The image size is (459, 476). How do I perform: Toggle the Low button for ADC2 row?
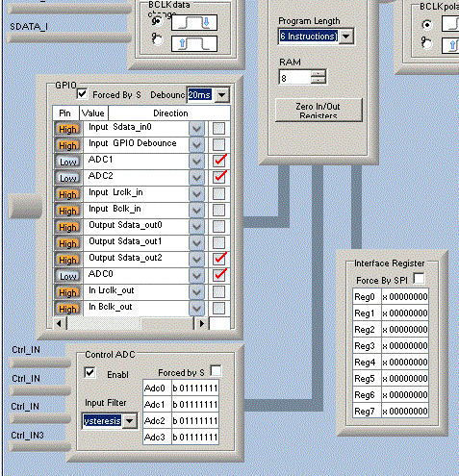pyautogui.click(x=67, y=178)
